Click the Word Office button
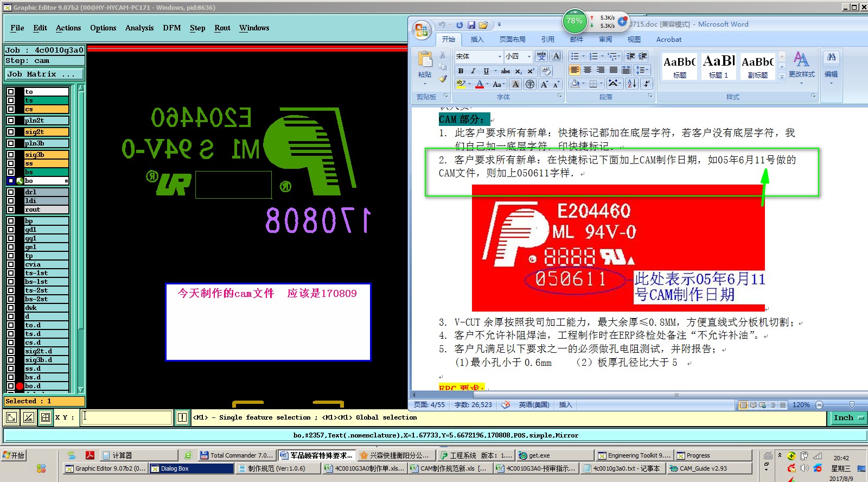The height and width of the screenshot is (482, 868). tap(421, 29)
